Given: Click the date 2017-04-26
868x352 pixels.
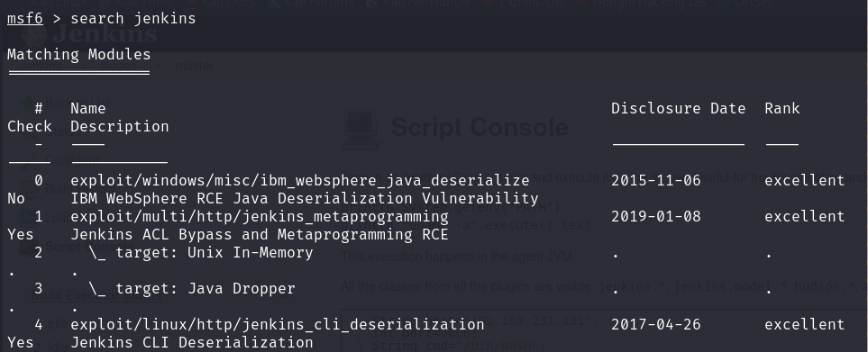Looking at the screenshot, I should coord(656,324).
